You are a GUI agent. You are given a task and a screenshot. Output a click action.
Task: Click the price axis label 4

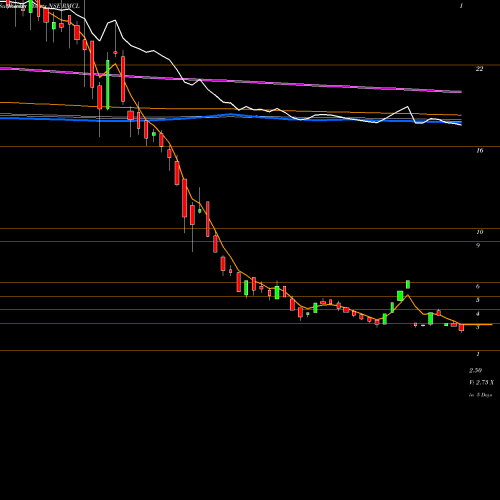478,314
